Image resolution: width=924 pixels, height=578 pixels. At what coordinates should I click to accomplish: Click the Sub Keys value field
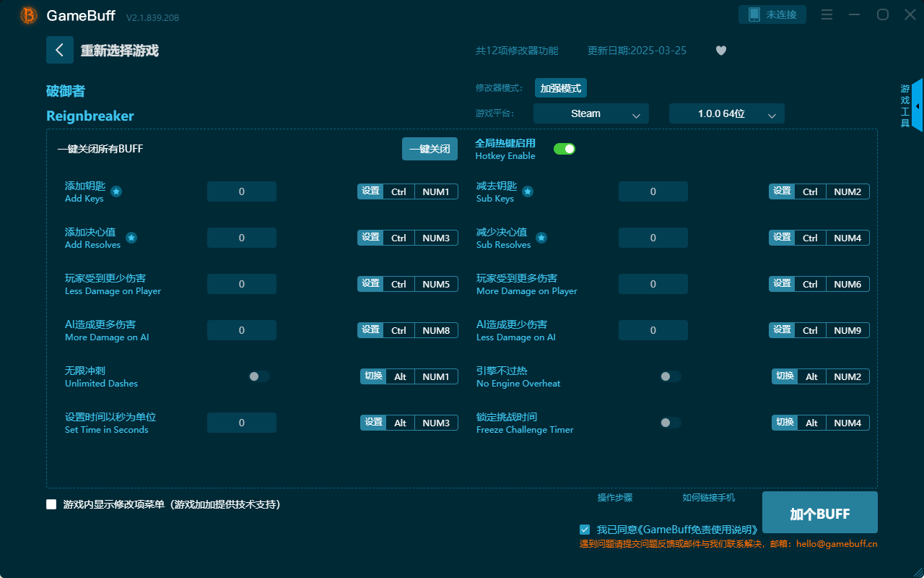click(653, 191)
